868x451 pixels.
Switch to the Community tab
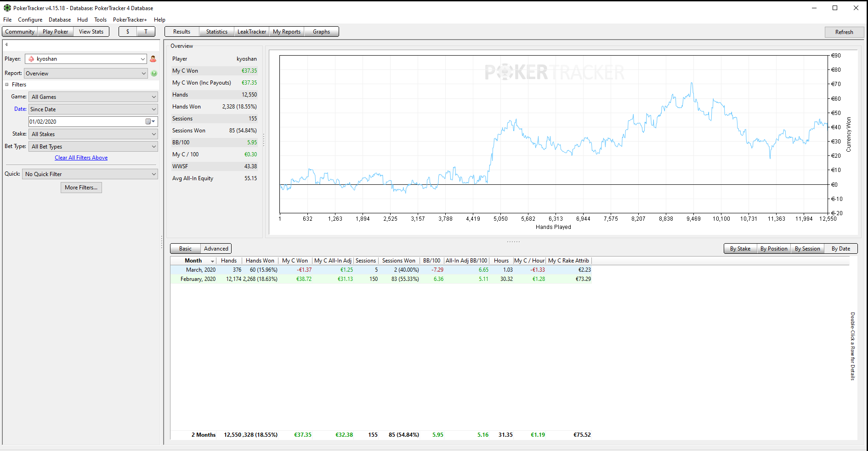20,32
